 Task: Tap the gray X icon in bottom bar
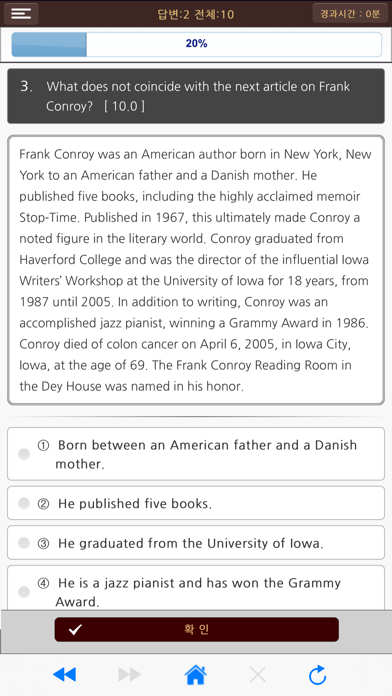pos(257,675)
